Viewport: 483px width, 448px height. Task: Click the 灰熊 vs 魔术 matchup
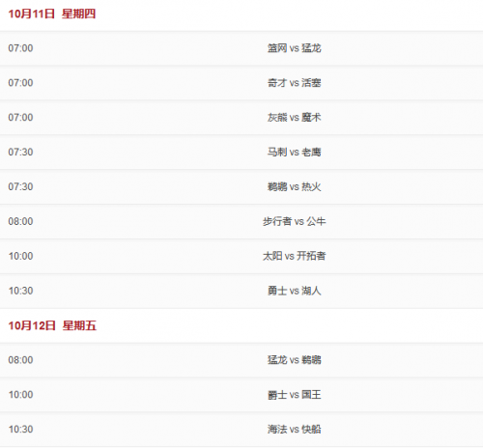click(x=295, y=118)
